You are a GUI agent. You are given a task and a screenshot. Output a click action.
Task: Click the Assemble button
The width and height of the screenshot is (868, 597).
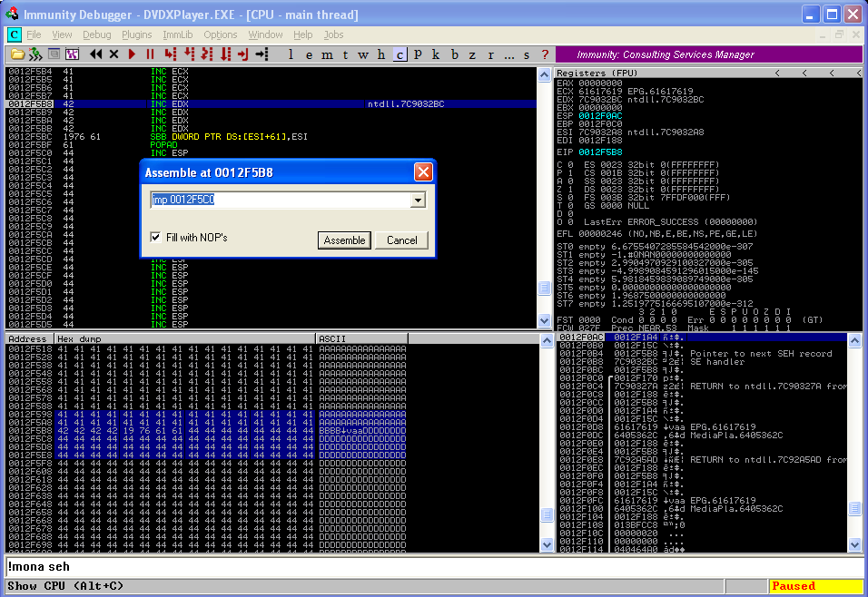pos(344,240)
